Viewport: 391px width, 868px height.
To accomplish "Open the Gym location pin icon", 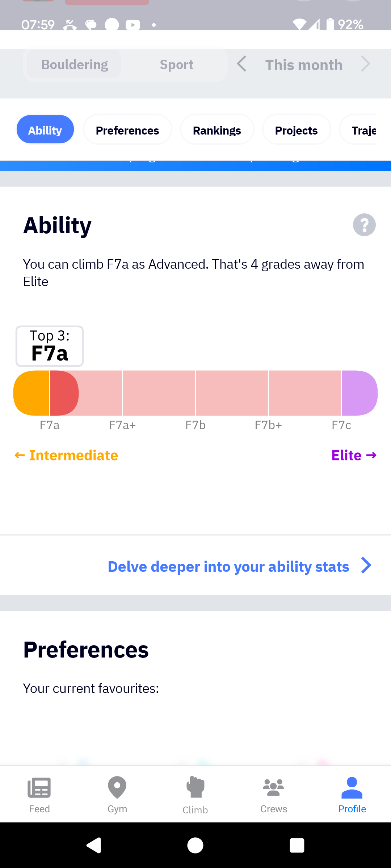I will pyautogui.click(x=117, y=787).
